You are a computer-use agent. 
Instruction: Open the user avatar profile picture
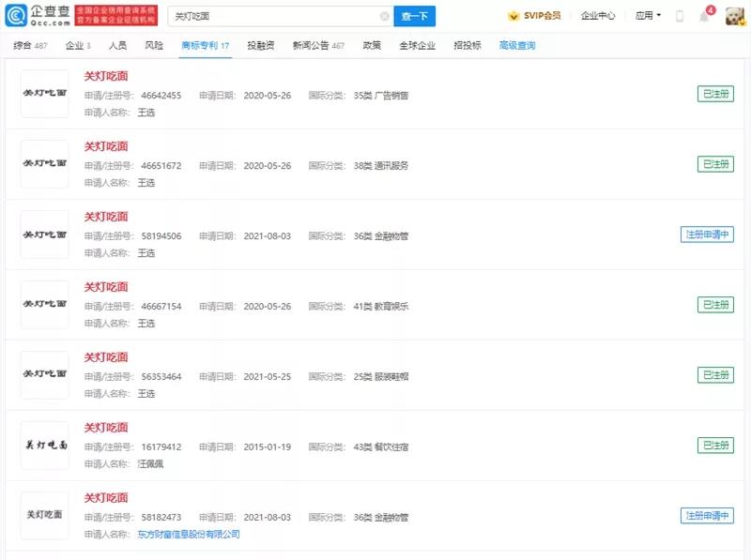[x=735, y=16]
